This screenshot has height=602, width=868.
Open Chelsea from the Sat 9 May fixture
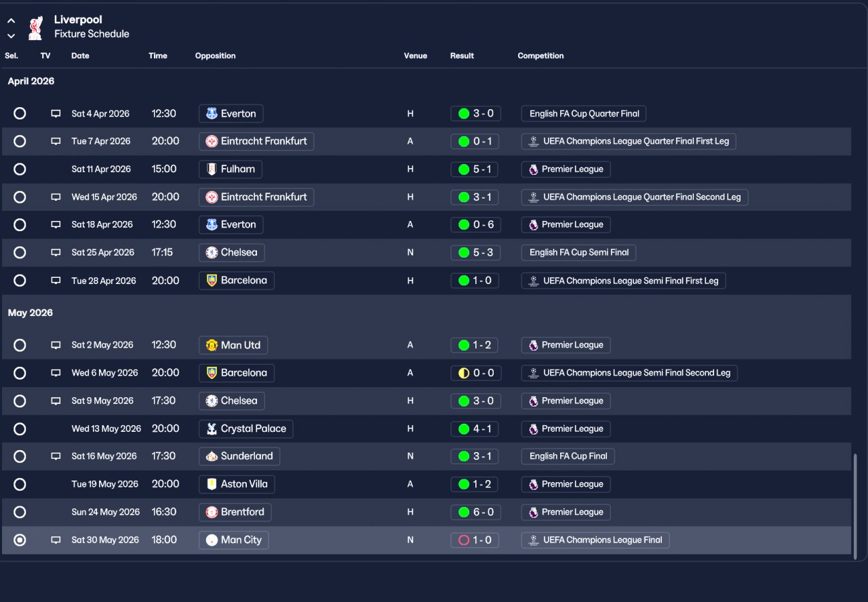tap(232, 401)
